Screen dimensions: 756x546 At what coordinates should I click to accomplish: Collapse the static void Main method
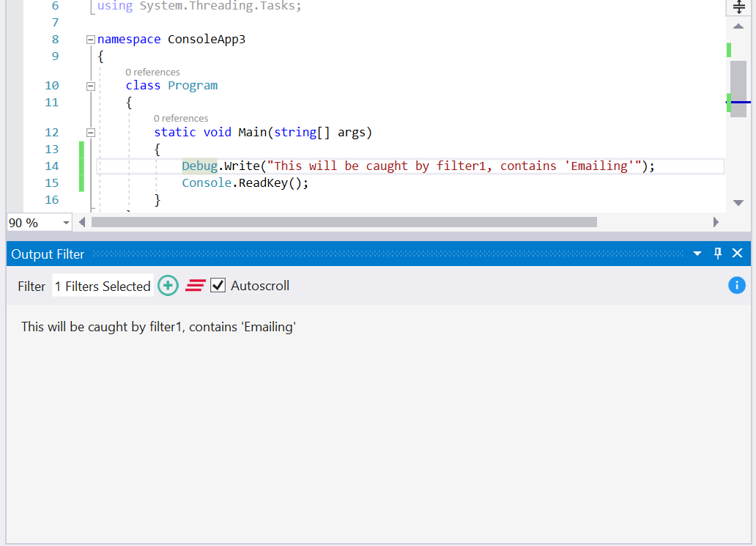point(90,133)
